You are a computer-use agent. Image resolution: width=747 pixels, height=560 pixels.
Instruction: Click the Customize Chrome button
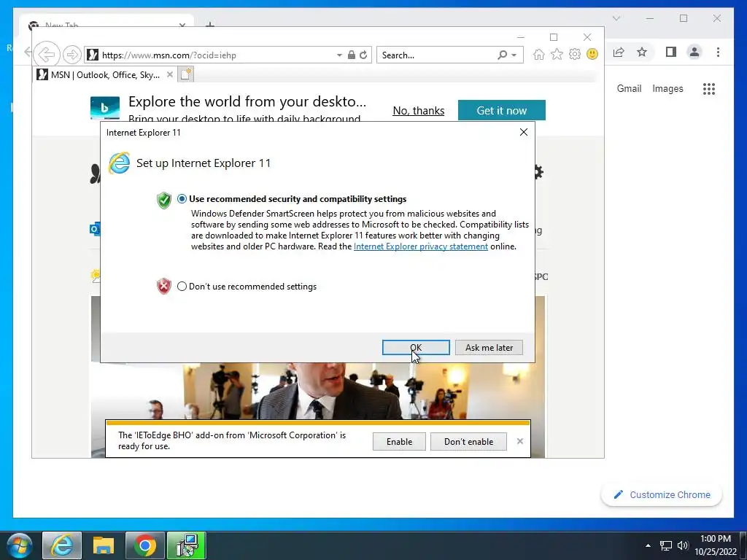click(x=662, y=495)
